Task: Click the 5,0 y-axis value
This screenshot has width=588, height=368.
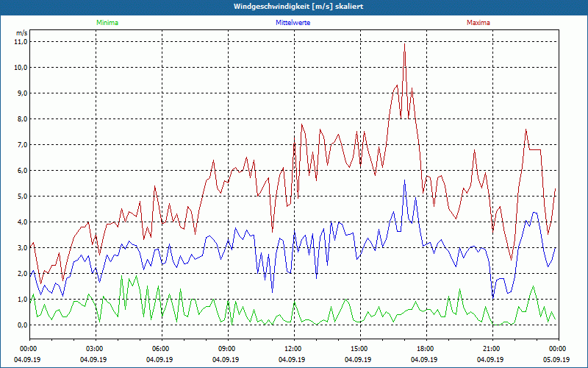Action: pyautogui.click(x=23, y=197)
